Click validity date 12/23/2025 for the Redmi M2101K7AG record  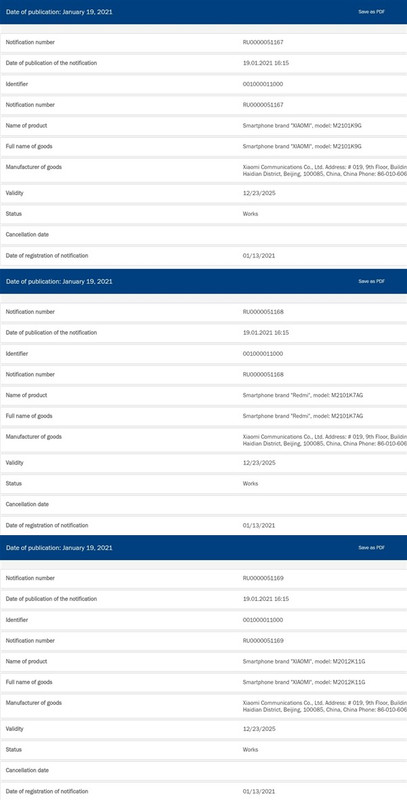click(259, 463)
